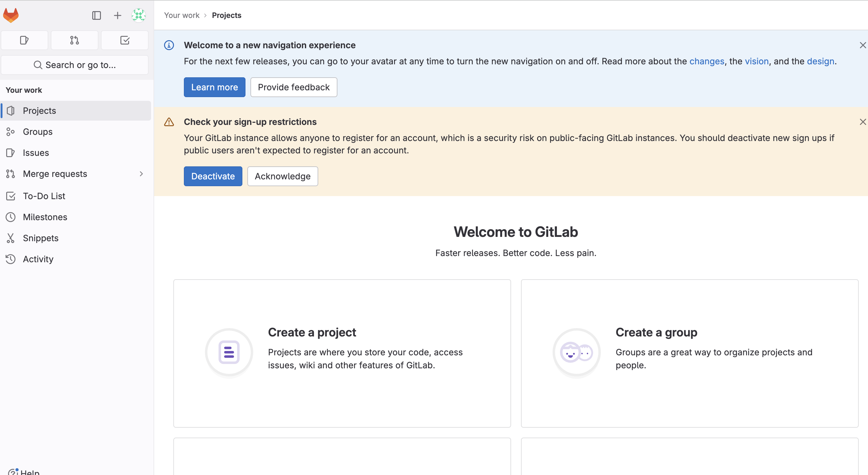Click the warning triangle icon
The width and height of the screenshot is (868, 475).
coord(169,122)
